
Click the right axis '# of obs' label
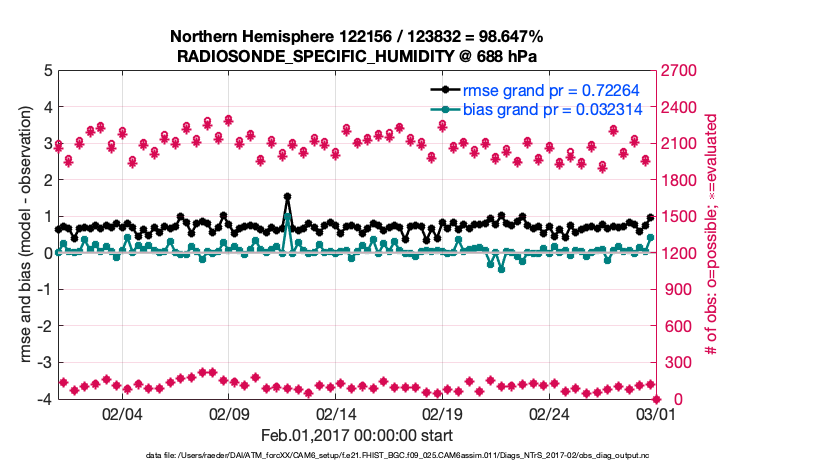pos(712,235)
